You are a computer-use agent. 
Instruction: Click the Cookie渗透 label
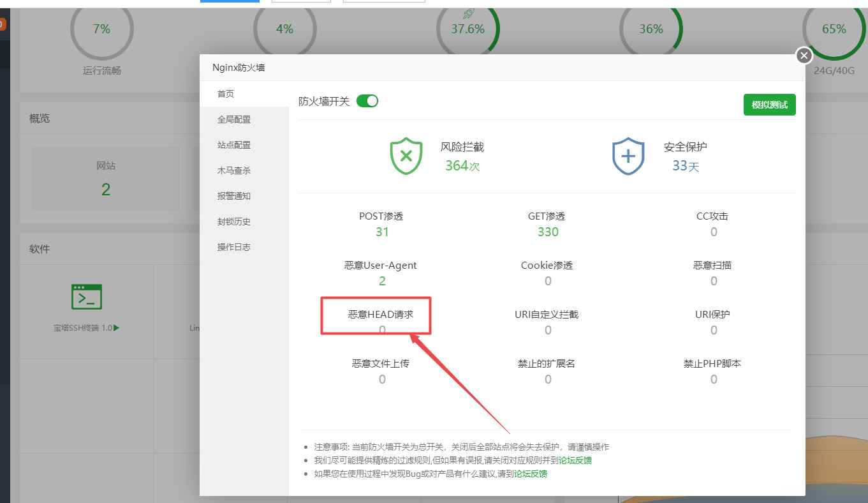point(547,265)
